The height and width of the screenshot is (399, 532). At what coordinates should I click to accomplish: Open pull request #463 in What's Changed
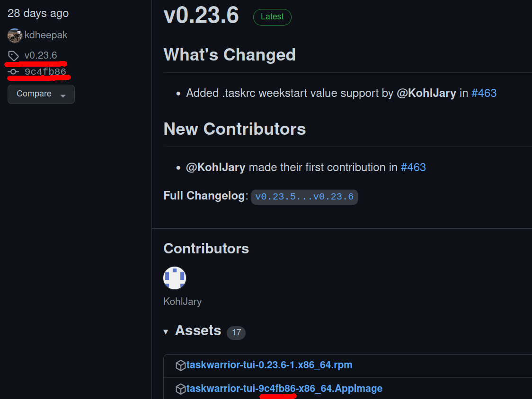click(484, 93)
